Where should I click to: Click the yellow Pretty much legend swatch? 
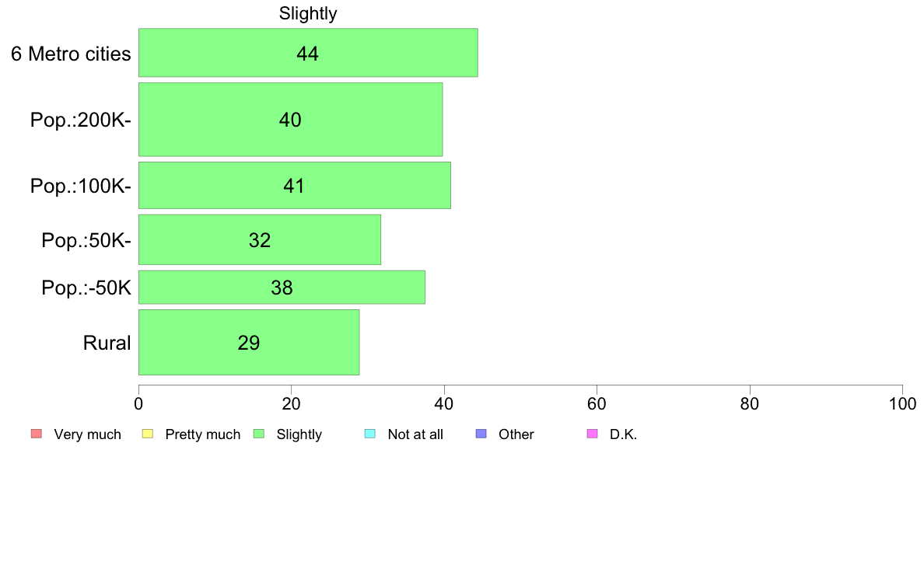pos(147,434)
